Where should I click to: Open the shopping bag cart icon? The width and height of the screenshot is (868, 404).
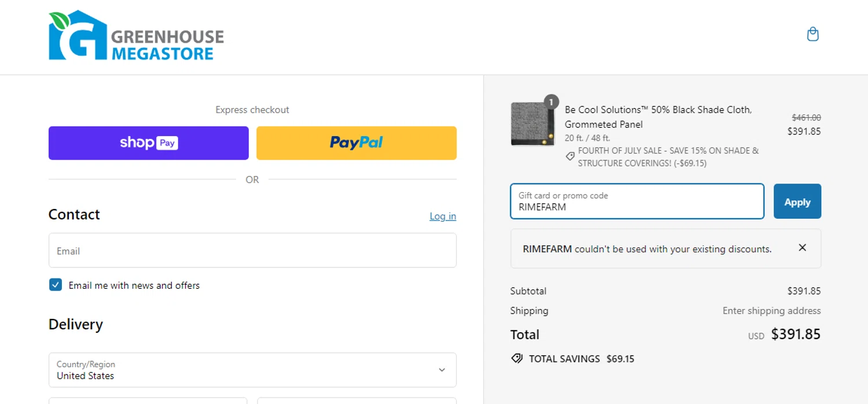pos(812,35)
